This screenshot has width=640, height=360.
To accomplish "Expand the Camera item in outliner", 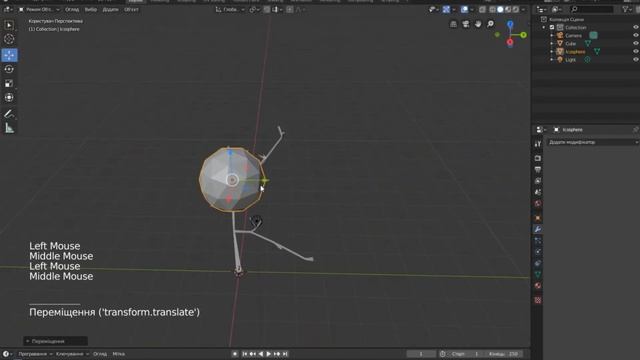I will click(x=552, y=36).
